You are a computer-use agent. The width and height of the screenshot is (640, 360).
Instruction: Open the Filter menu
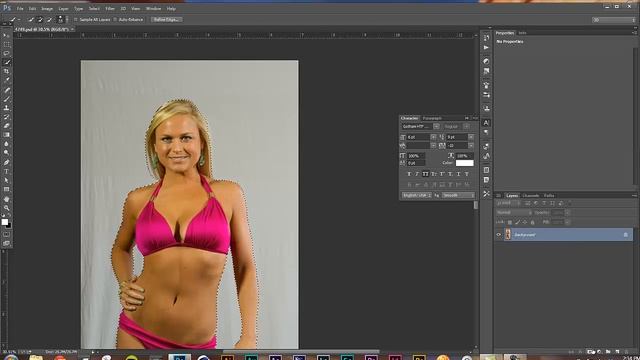[x=110, y=9]
